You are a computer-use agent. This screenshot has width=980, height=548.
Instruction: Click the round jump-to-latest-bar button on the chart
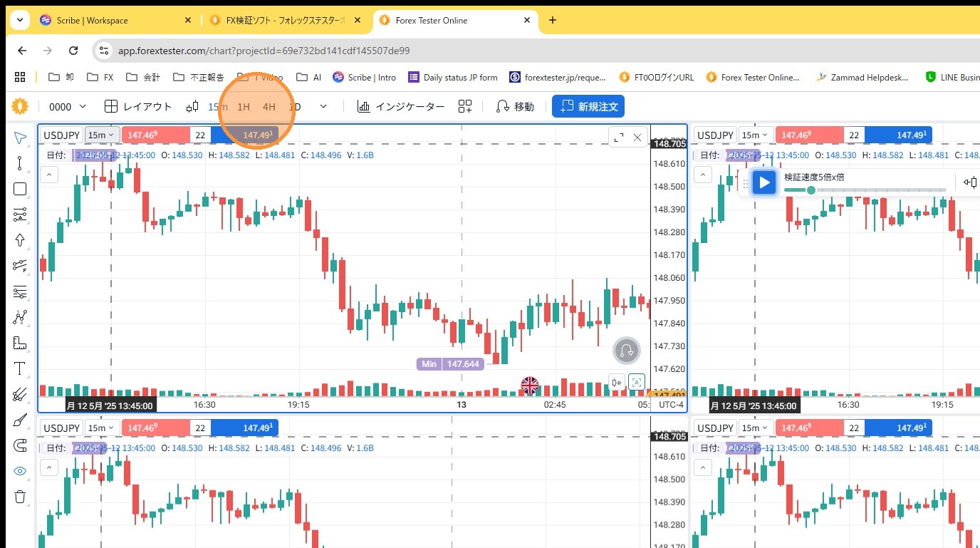627,351
